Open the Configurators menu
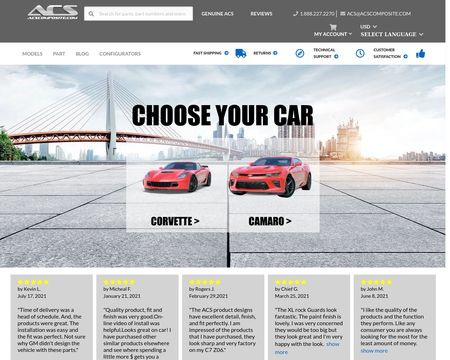The width and height of the screenshot is (450, 360). tap(120, 54)
